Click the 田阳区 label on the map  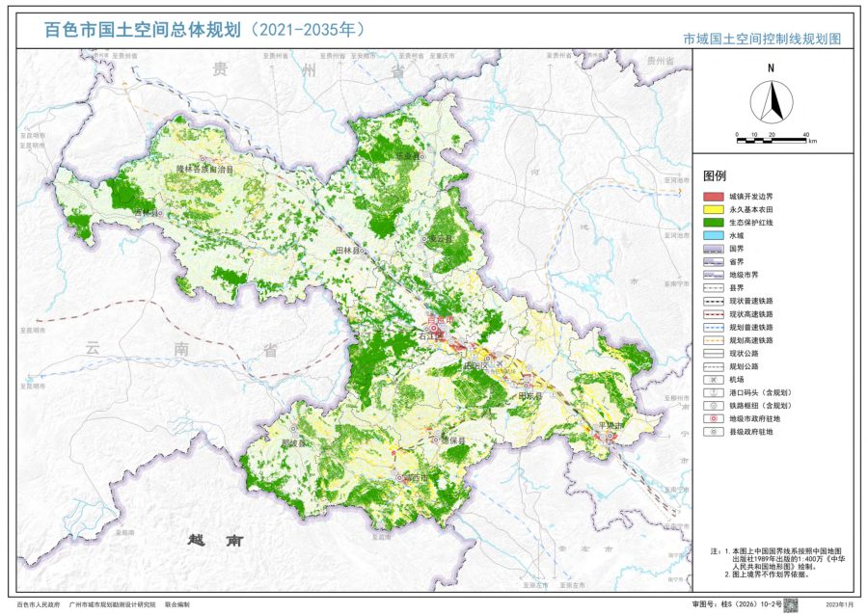coord(477,365)
